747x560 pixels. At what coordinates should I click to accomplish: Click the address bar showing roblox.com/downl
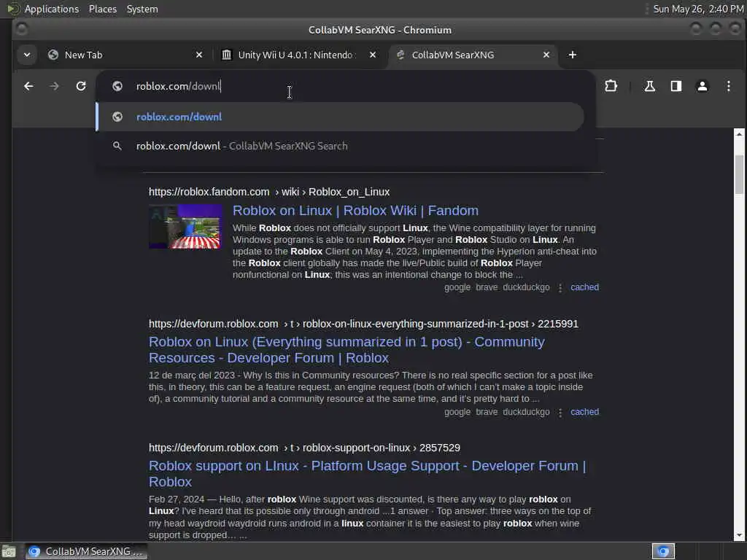click(x=345, y=86)
